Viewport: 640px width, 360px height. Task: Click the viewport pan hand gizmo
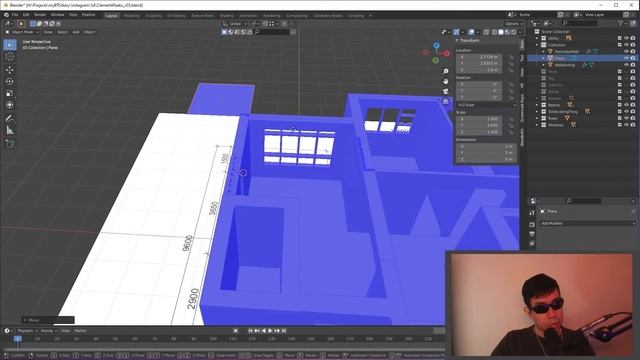pos(446,81)
